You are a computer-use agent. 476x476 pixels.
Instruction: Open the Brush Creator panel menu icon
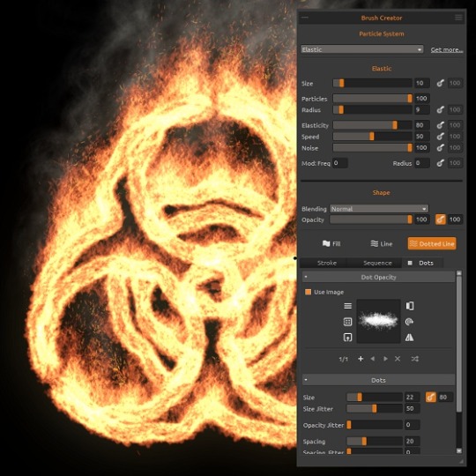tap(458, 18)
